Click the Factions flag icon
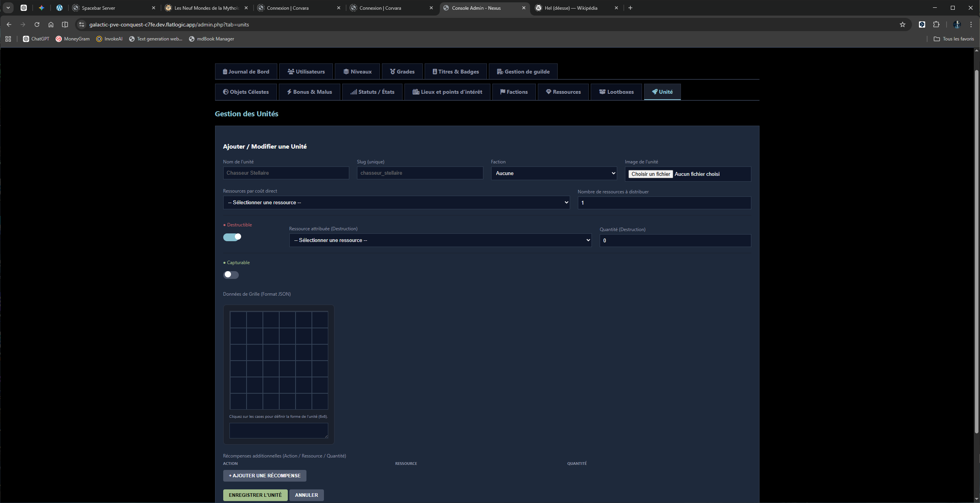 502,92
